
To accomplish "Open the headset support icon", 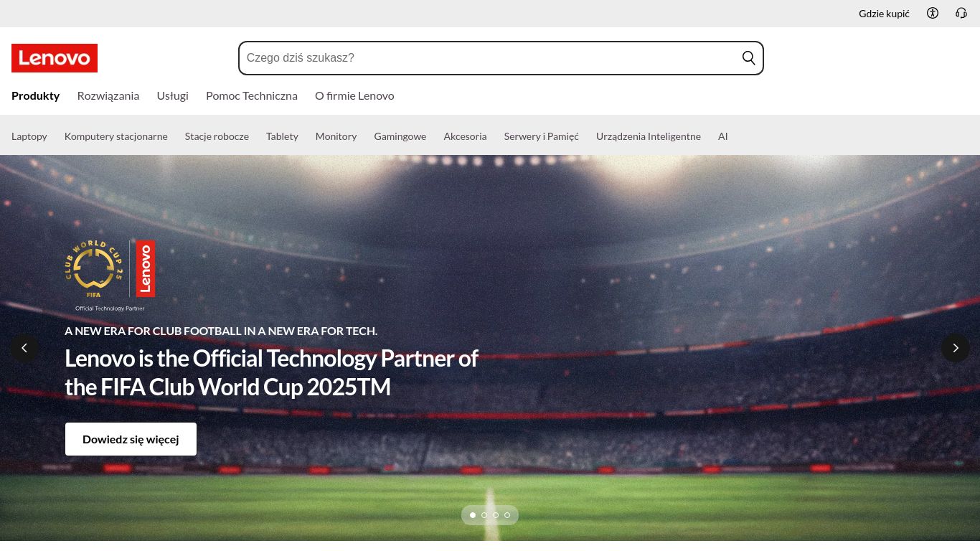I will tap(961, 13).
